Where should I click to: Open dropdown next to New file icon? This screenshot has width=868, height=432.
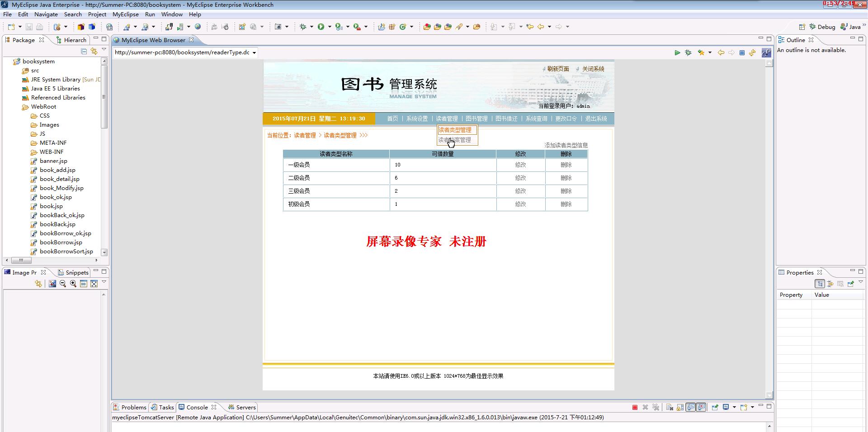[20, 27]
